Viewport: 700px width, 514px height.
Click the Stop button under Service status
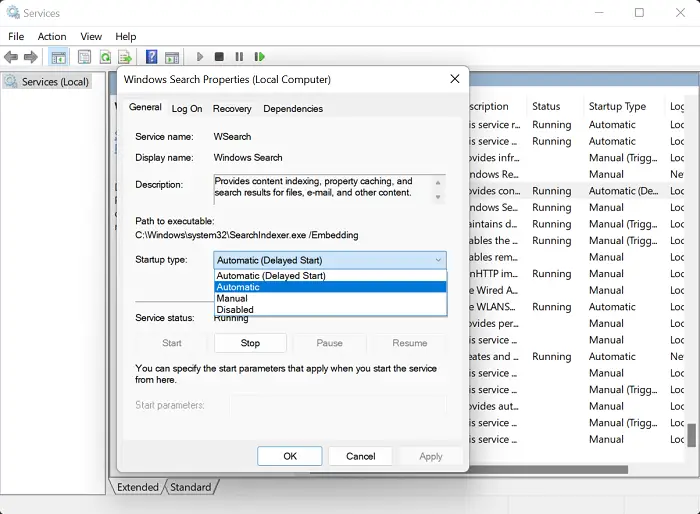pos(250,343)
